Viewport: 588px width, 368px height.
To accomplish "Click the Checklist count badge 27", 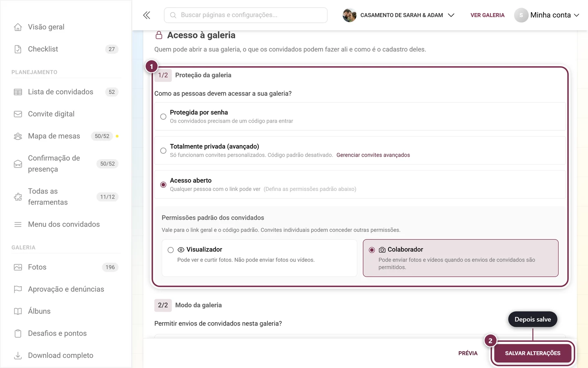I will (x=112, y=49).
